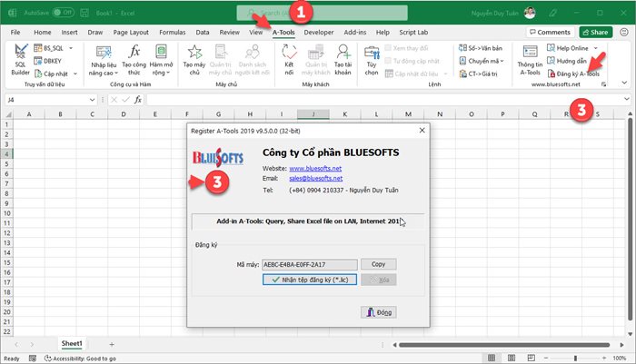The width and height of the screenshot is (636, 364).
Task: Open Hàm mở rộng menu
Action: pos(161,60)
